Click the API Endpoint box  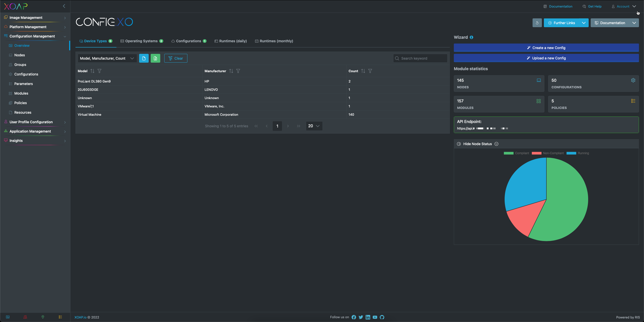tap(546, 125)
